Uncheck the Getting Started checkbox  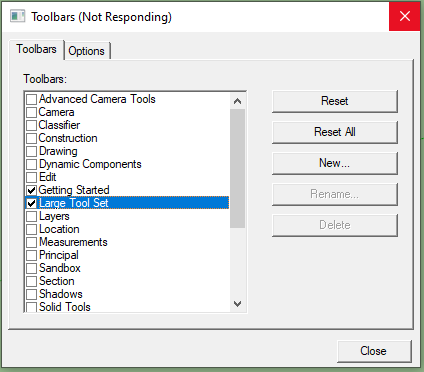[x=31, y=190]
